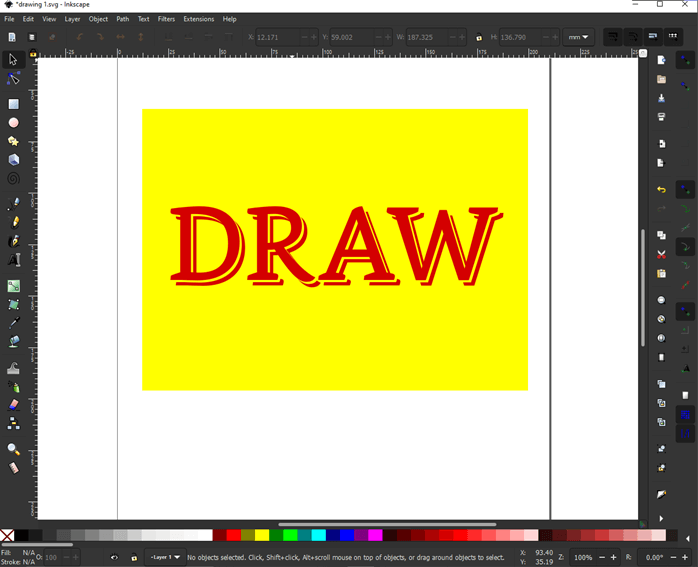Viewport: 698px width, 567px height.
Task: Select the Pencil freehand tool
Action: 13,222
